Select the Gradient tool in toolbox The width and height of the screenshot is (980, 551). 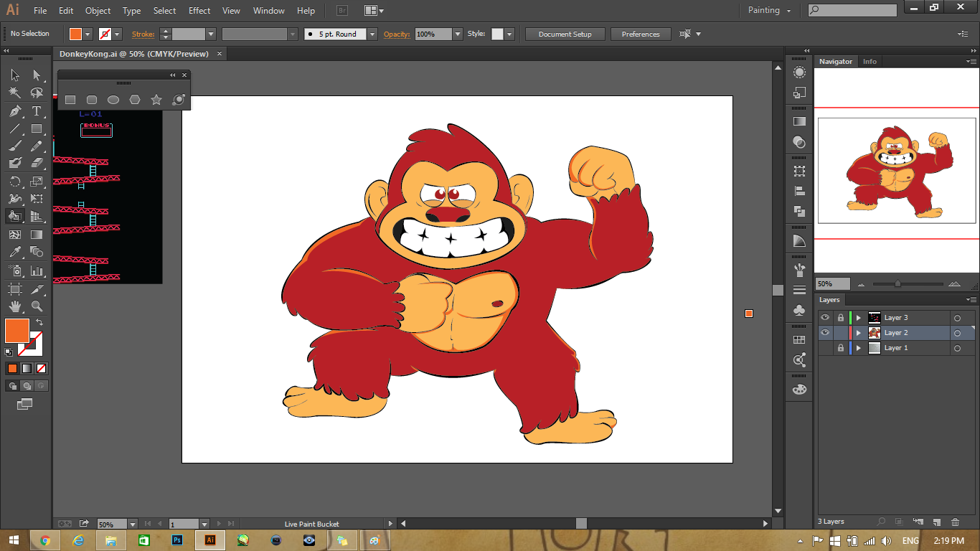pyautogui.click(x=37, y=235)
